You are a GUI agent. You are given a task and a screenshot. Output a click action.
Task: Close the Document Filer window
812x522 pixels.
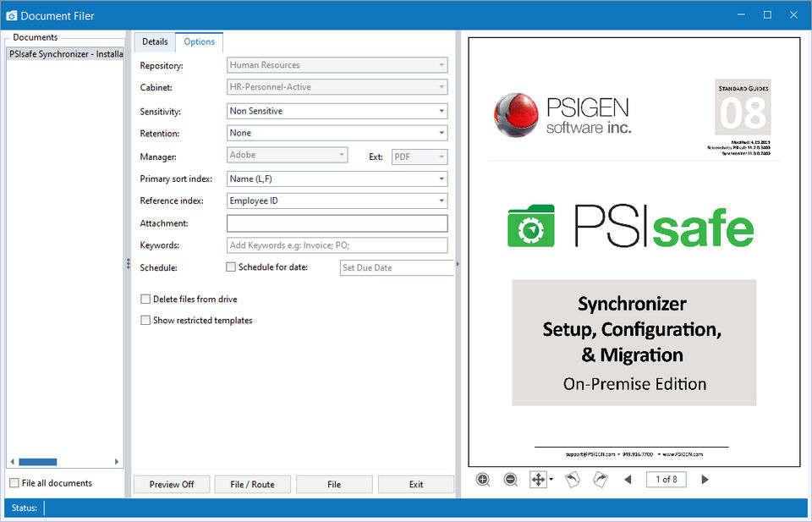[793, 15]
